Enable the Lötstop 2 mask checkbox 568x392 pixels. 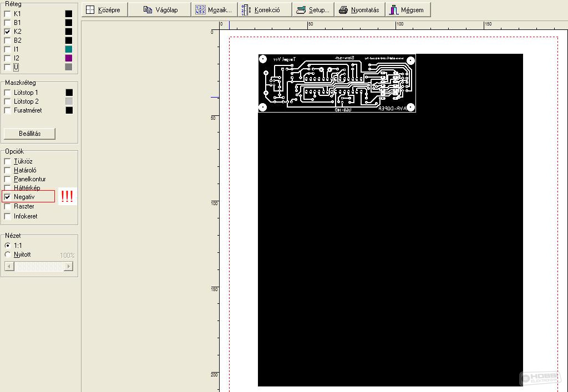coord(7,101)
